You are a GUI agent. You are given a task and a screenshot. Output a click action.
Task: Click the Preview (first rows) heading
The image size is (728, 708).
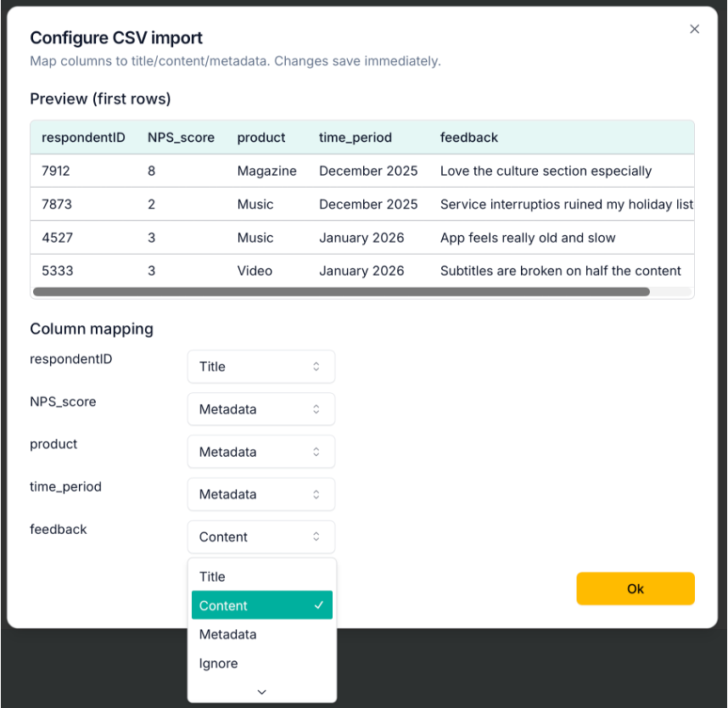(99, 98)
